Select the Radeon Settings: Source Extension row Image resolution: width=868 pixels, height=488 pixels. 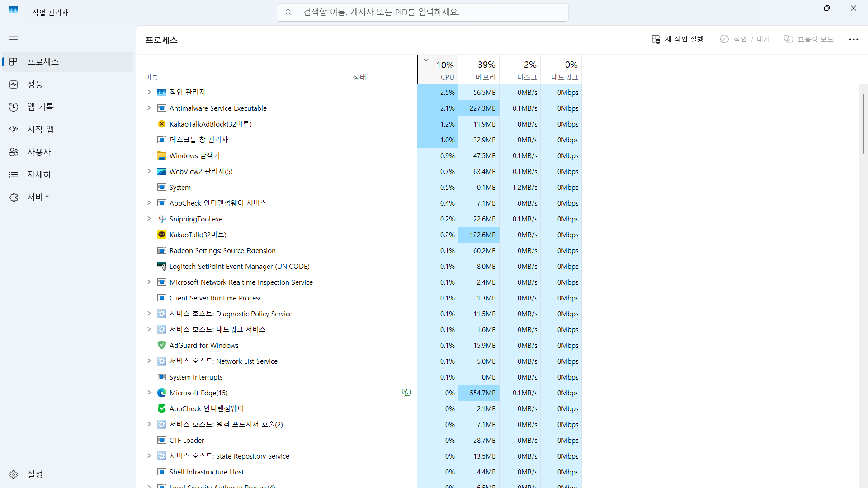(x=359, y=250)
